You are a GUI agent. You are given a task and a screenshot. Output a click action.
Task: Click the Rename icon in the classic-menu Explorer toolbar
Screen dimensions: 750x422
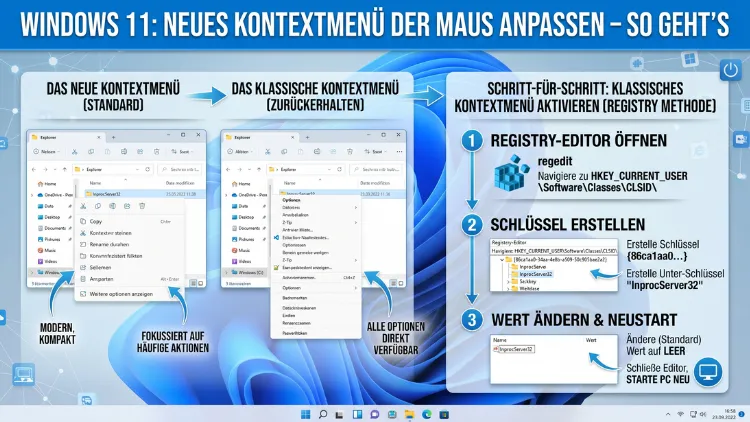coord(317,152)
